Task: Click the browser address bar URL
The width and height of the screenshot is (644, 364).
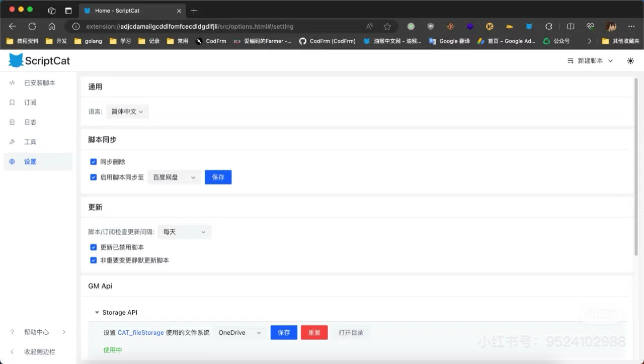Action: click(190, 26)
